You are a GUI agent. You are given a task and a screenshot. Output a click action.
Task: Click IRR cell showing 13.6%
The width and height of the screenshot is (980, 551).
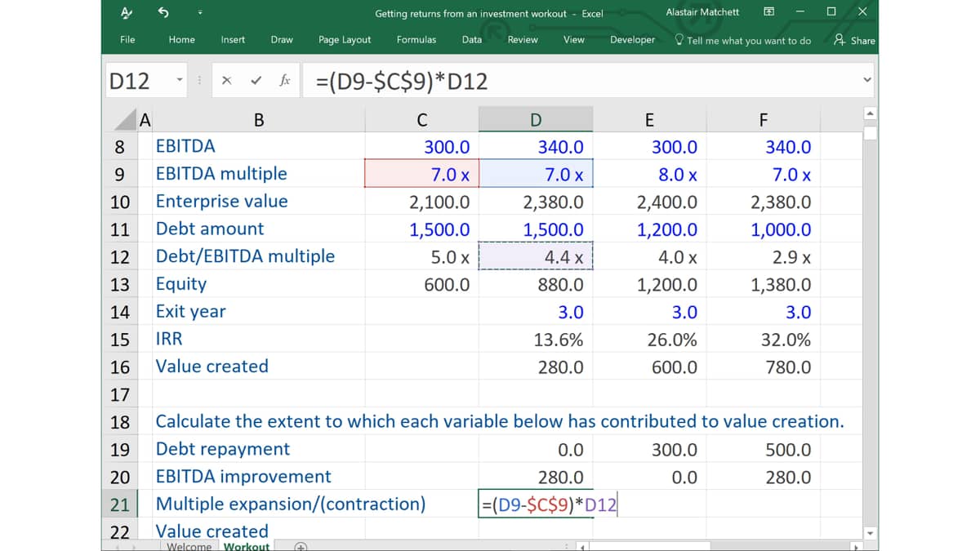[535, 340]
